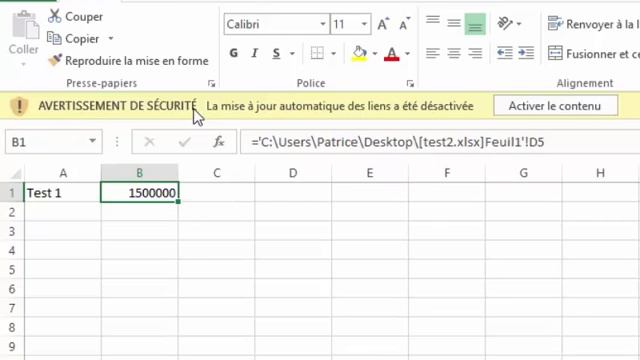
Task: Increase indent icon
Action: [526, 53]
